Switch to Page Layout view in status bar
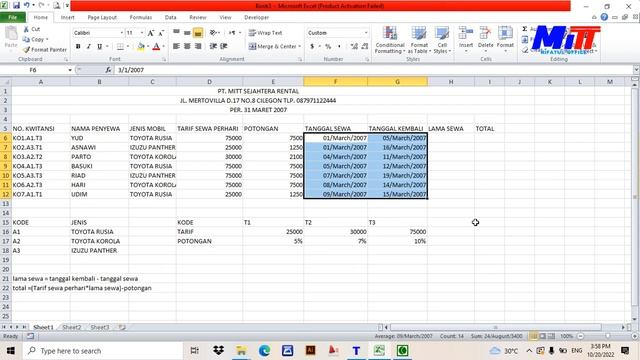Image resolution: width=640 pixels, height=360 pixels. click(542, 336)
